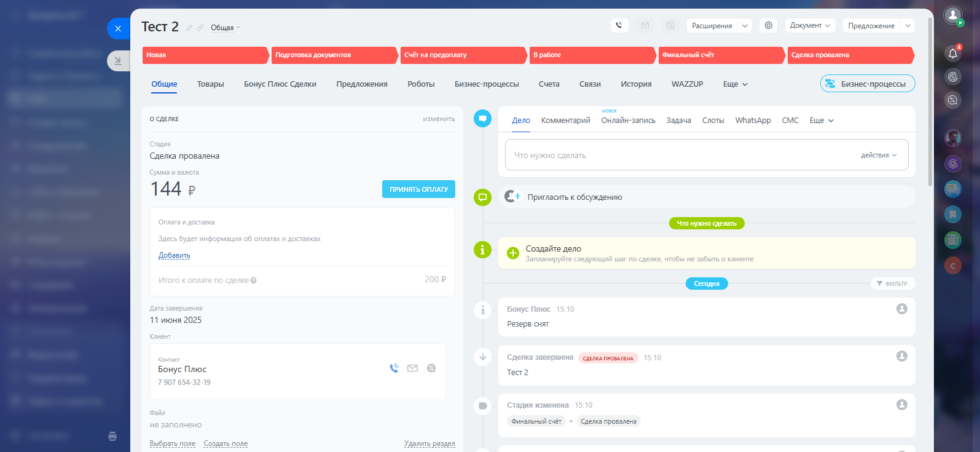
Task: Click the red C avatar in right sidebar
Action: 953,266
